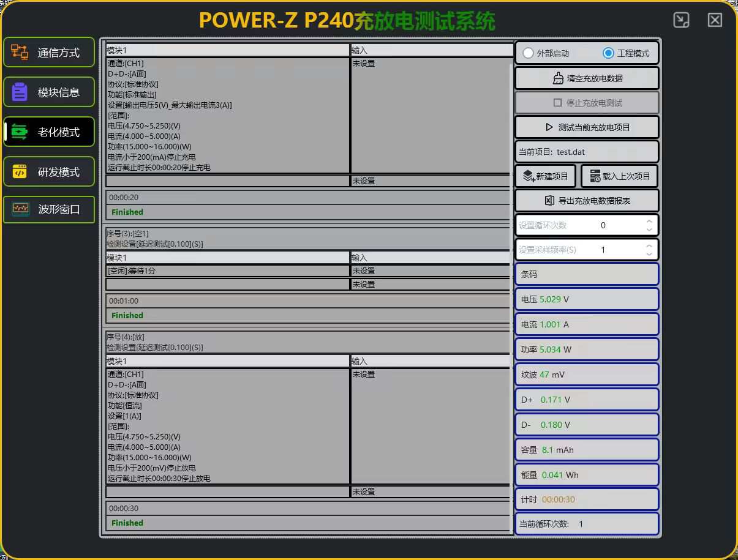Click the D+ 0.171 V readout
Screen dimensions: 738x560
[x=587, y=400]
